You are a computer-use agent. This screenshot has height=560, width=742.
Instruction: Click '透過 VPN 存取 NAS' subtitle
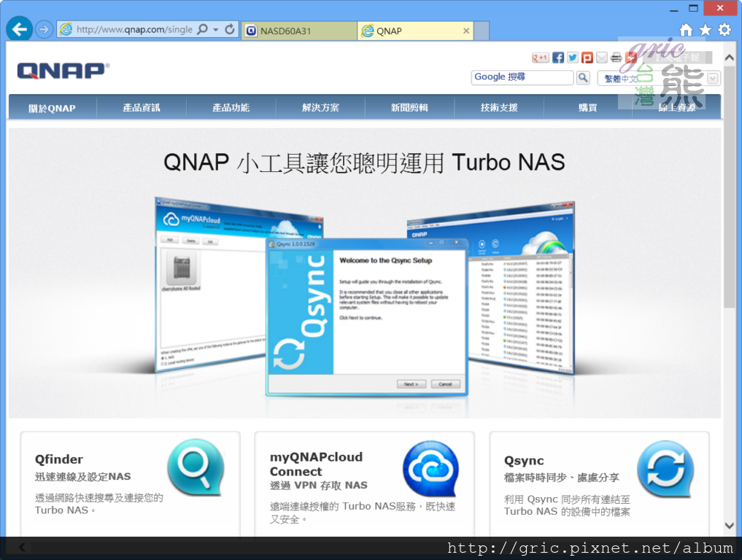click(x=319, y=486)
